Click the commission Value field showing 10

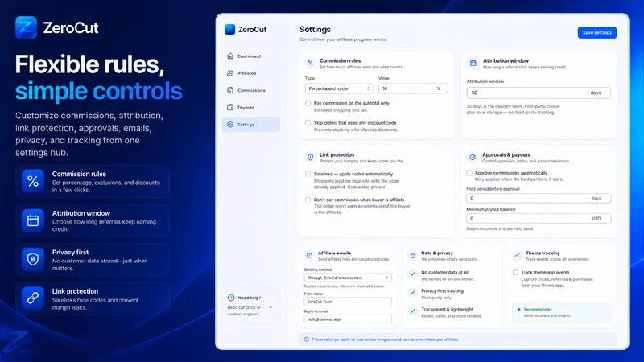click(x=413, y=88)
